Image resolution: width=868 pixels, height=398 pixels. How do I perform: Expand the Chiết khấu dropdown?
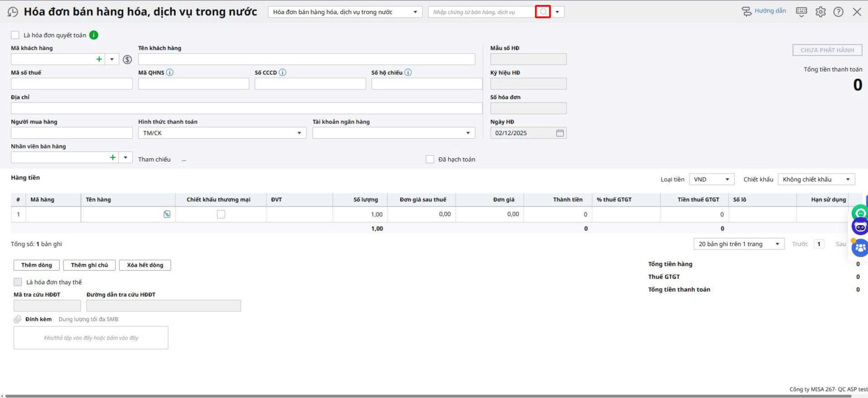(847, 179)
